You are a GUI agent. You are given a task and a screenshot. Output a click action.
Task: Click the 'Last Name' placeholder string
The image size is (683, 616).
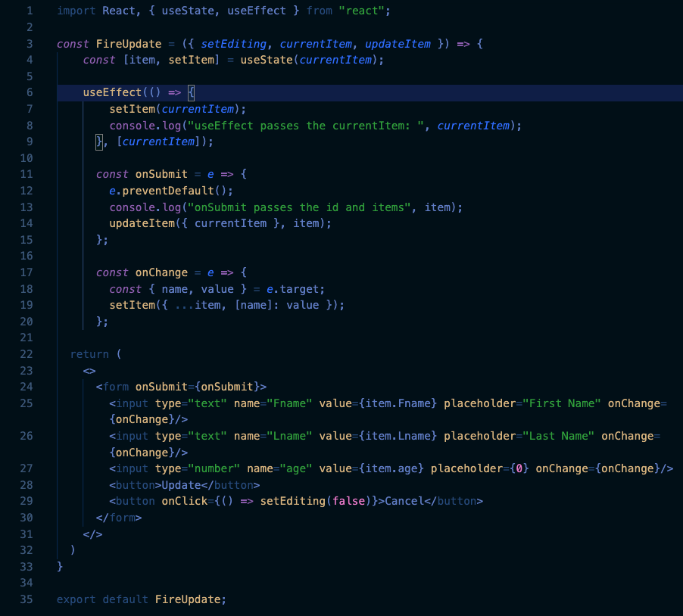coord(558,436)
